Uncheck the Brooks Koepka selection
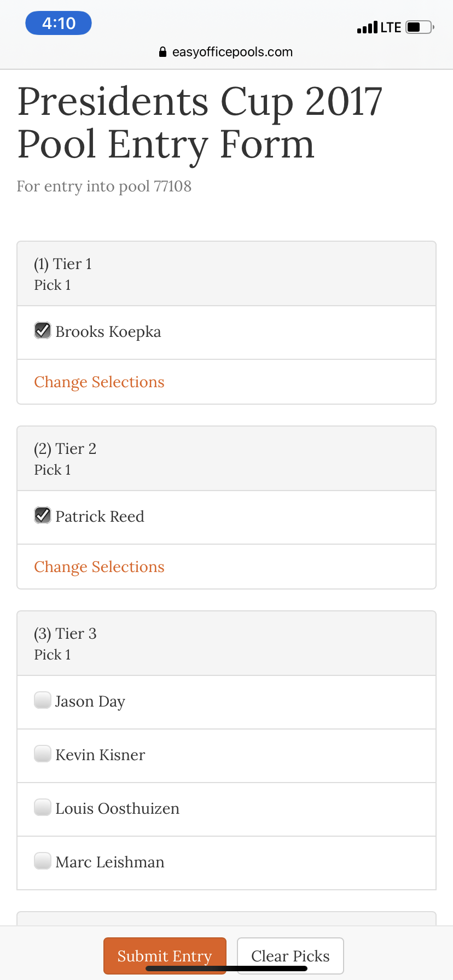453x980 pixels. [42, 330]
